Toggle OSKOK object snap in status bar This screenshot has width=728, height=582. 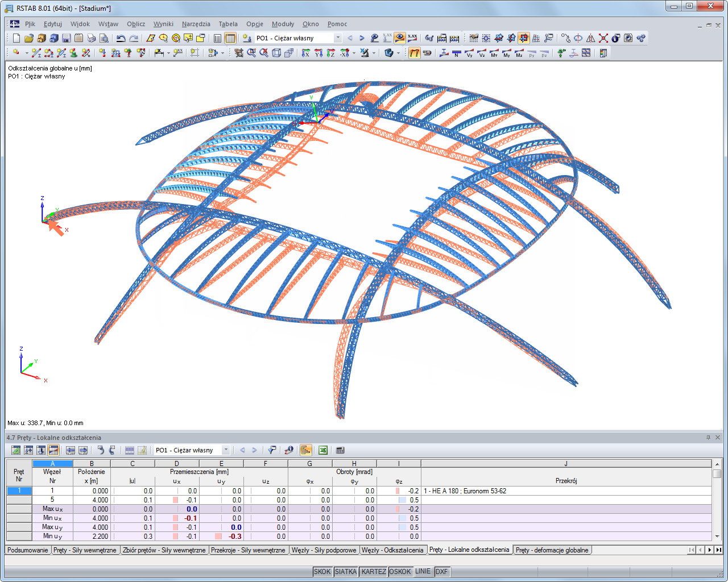(400, 572)
